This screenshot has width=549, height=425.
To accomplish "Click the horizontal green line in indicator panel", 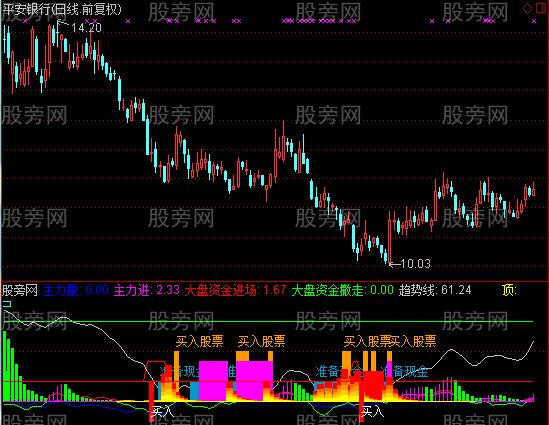I will coord(268,321).
